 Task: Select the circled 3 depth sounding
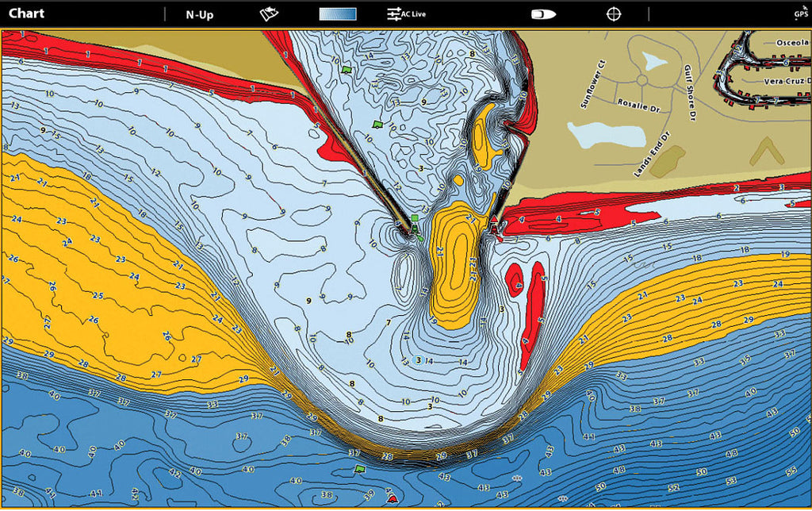click(419, 359)
